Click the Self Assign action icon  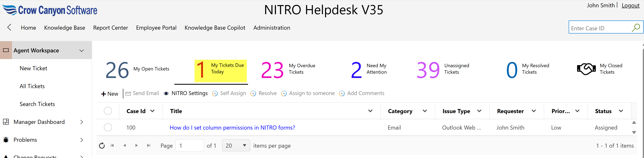215,94
